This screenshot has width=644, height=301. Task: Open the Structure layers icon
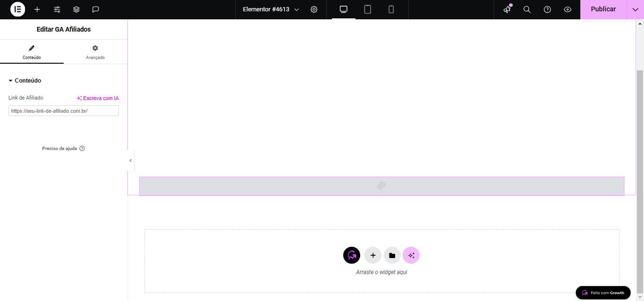[76, 9]
